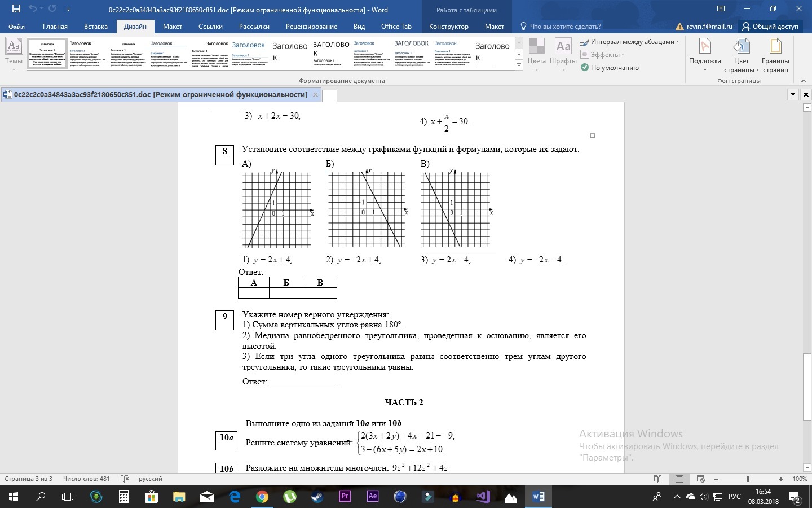Viewport: 812px width, 508px height.
Task: Open the Шрифты theme fonts menu
Action: 563,54
